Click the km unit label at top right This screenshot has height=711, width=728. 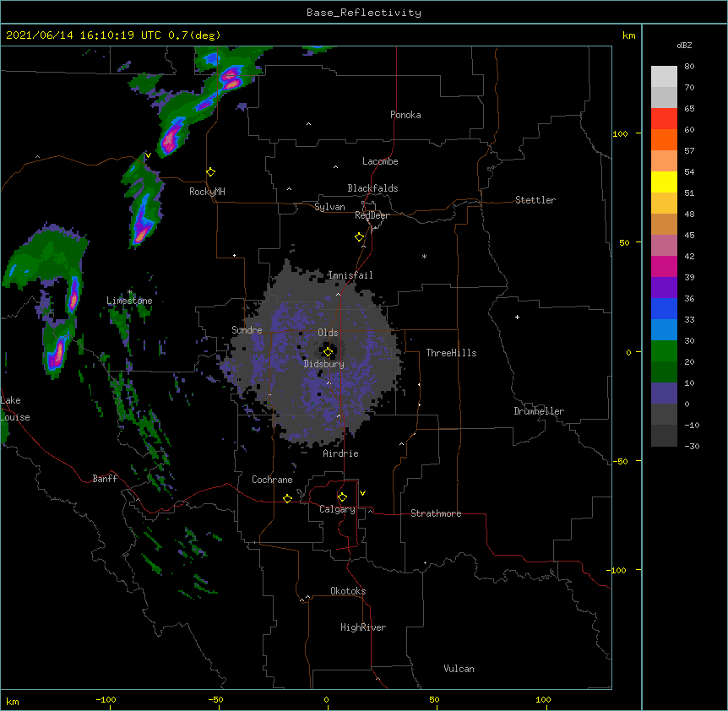tap(628, 35)
